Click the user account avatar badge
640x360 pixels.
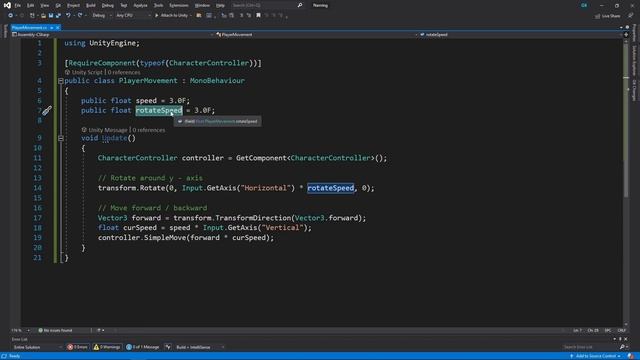584,5
